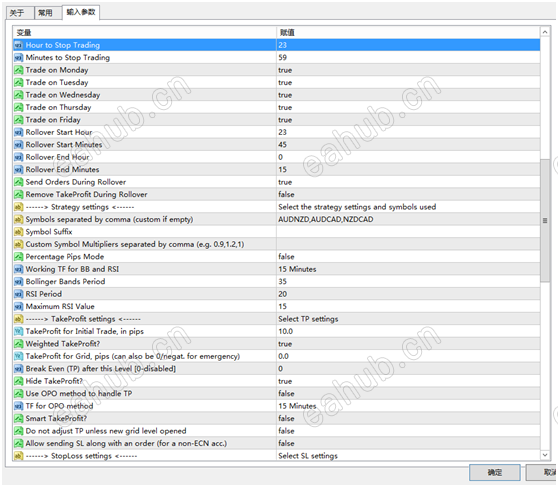
Task: Toggle Trade on Monday value true
Action: [x=408, y=70]
